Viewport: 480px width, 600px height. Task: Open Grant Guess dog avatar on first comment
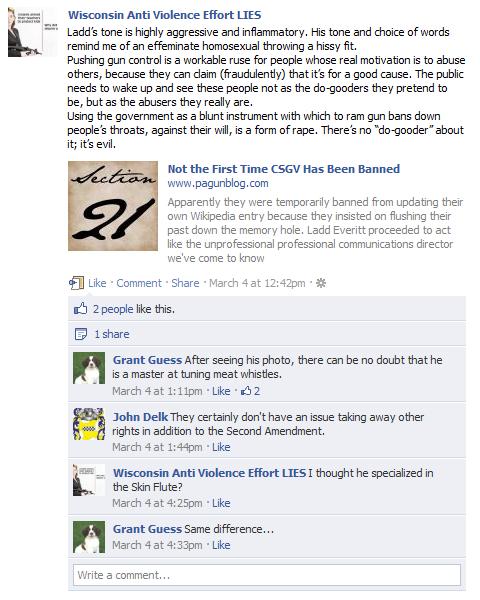pos(89,368)
